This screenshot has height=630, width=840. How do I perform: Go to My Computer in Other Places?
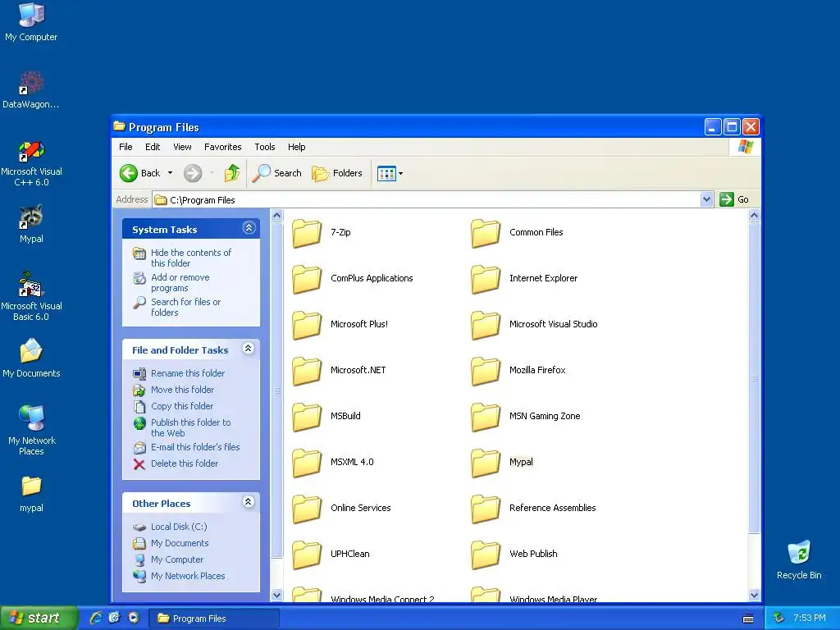tap(168, 559)
